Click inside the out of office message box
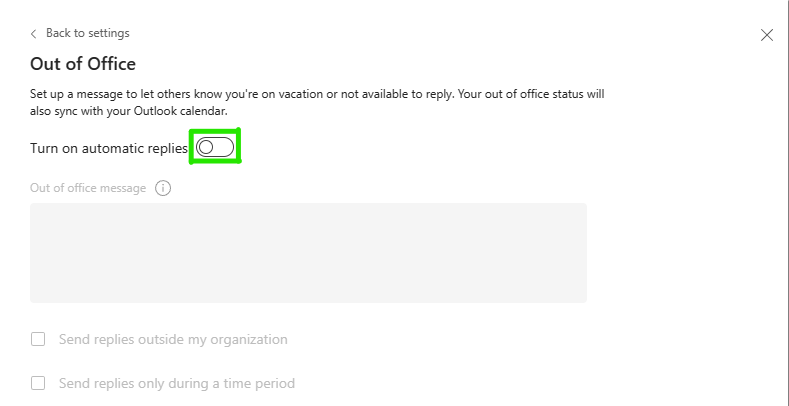Screen dimensions: 789x406 coord(308,253)
